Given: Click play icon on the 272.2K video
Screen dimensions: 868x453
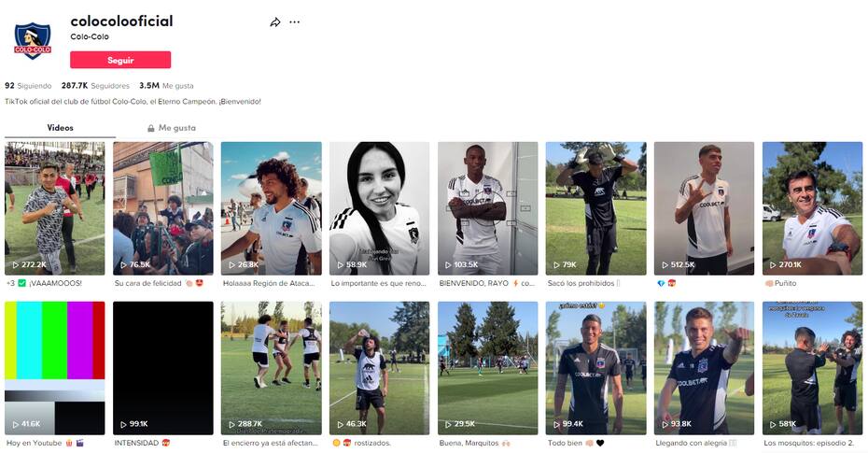Looking at the screenshot, I should pyautogui.click(x=16, y=264).
